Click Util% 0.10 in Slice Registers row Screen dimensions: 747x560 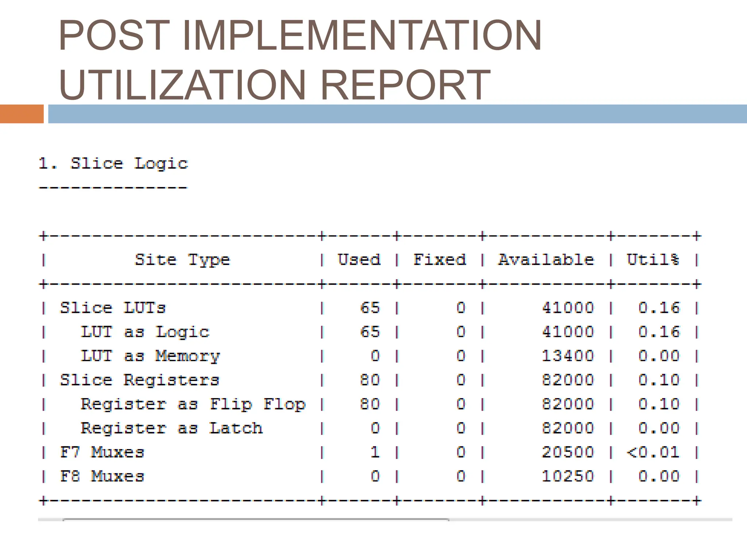[659, 380]
